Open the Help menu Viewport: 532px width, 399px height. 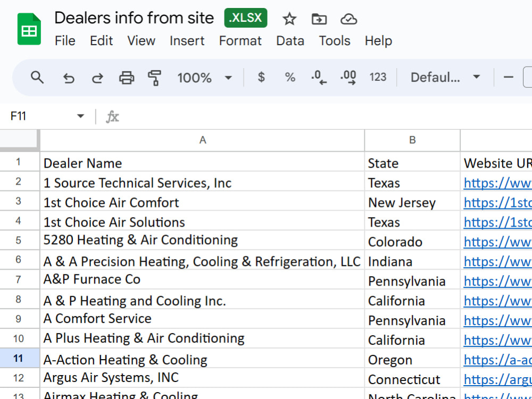pos(378,41)
